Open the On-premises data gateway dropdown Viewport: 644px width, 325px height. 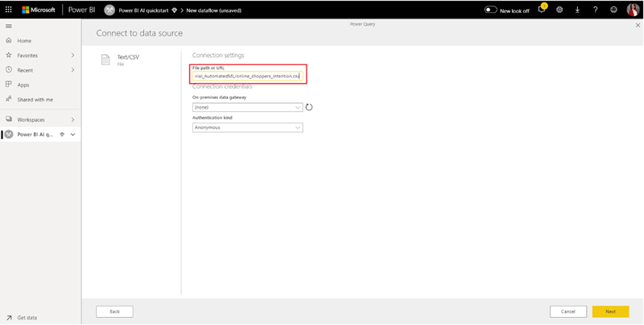(247, 107)
